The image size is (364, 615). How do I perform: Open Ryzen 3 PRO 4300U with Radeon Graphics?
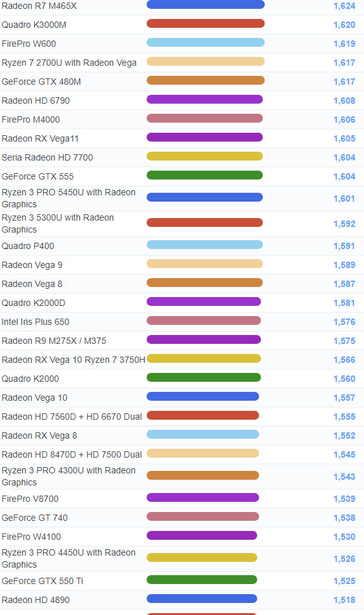[69, 476]
